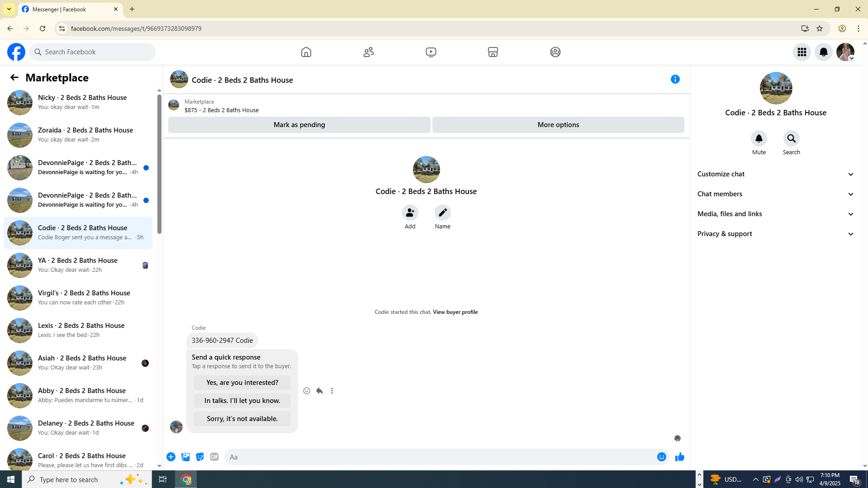
Task: Bookmark this tab with star icon
Action: tap(820, 28)
